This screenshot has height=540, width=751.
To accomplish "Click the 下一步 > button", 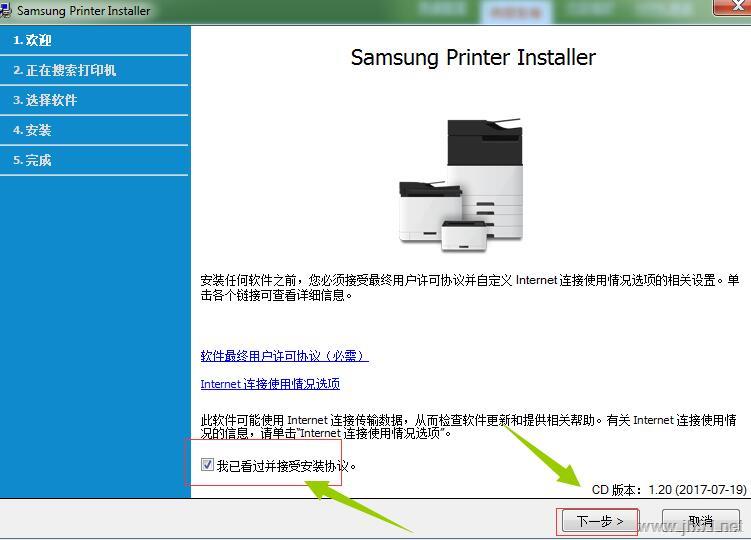I will (599, 521).
